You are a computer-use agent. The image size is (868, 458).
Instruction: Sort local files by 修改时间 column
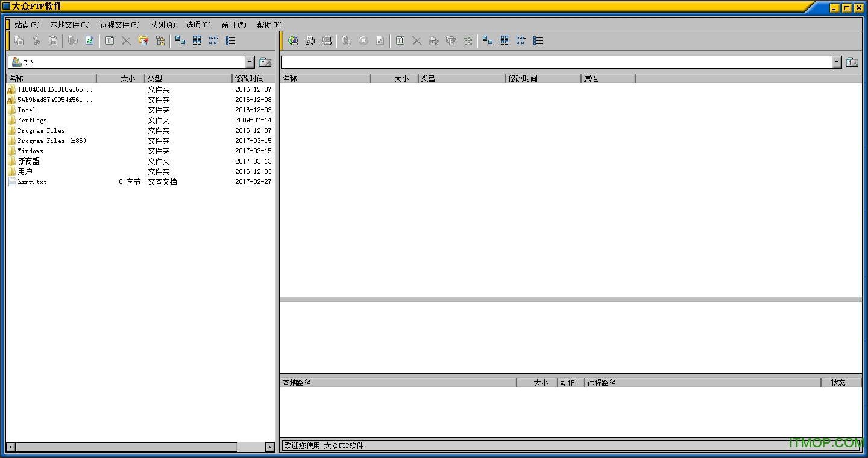[x=253, y=78]
